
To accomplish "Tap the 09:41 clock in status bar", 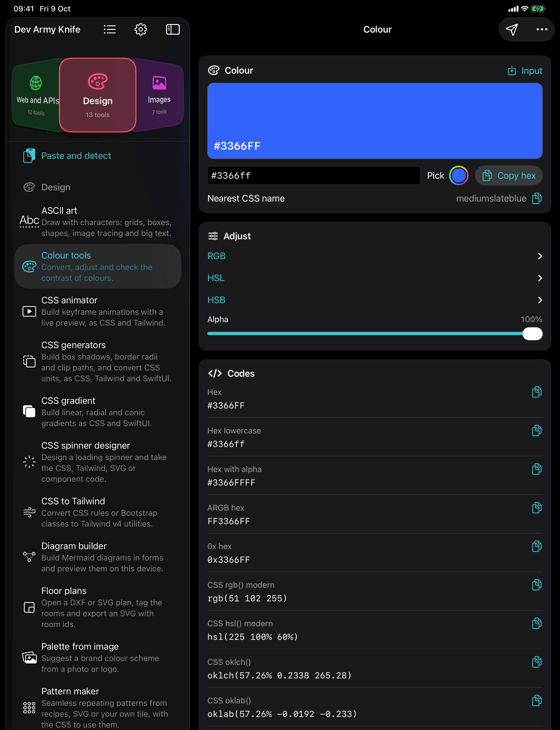I will pyautogui.click(x=24, y=9).
